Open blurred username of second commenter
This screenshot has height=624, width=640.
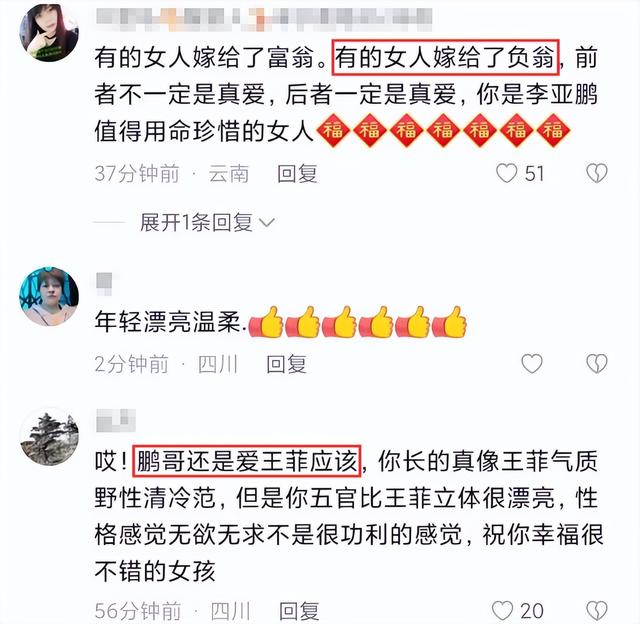coord(104,283)
